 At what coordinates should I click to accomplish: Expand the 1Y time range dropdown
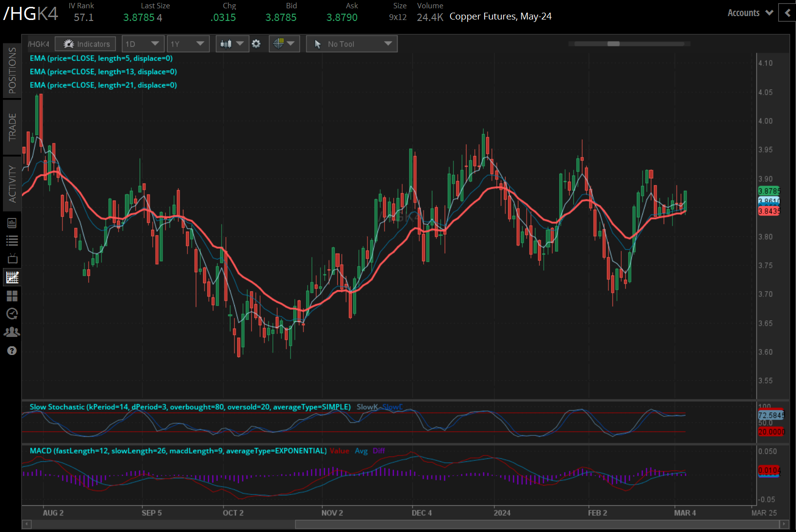pyautogui.click(x=188, y=44)
